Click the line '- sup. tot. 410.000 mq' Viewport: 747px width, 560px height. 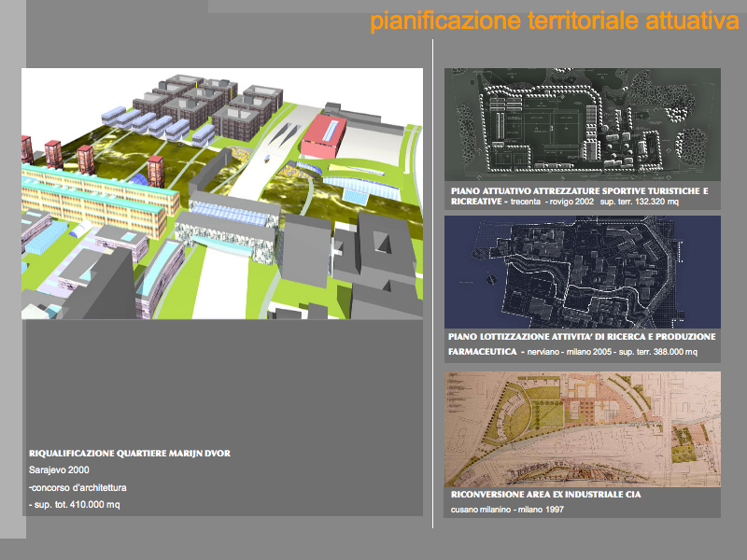(x=75, y=504)
